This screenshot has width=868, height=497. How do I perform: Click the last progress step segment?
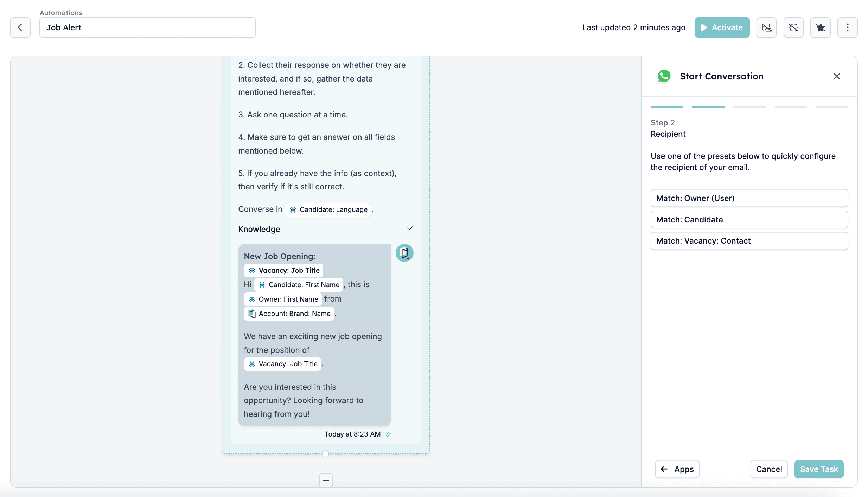pos(832,107)
